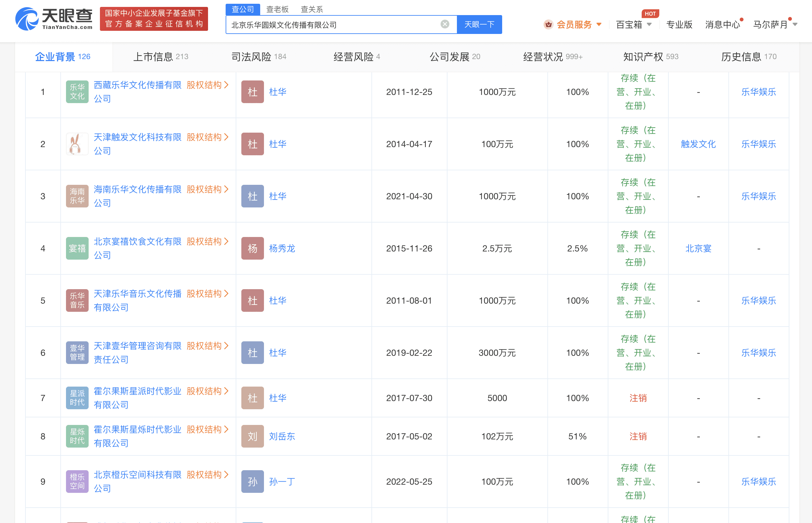Click 杜 avatar in 西藏乐华 row

pos(253,92)
